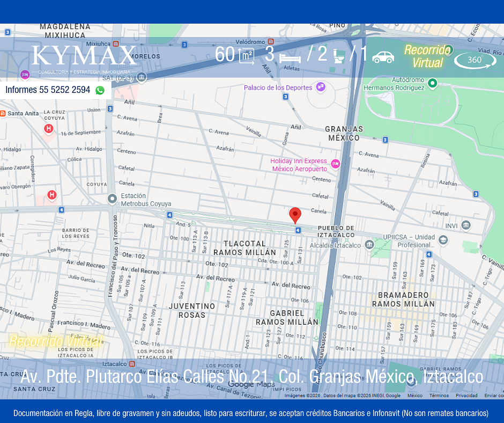504x423 pixels.
Task: Select the Estación Metrobus Coyuya marker
Action: 112,199
